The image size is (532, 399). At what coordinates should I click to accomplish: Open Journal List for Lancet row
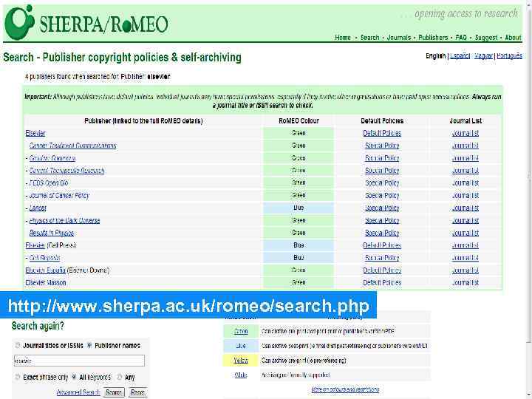[465, 208]
